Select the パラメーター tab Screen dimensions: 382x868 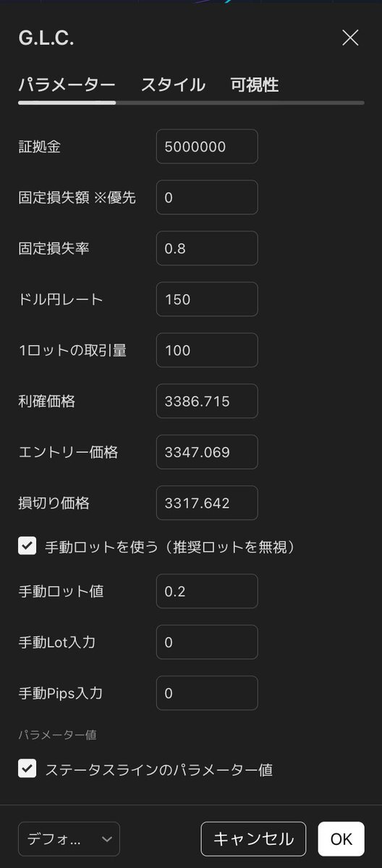[x=67, y=85]
